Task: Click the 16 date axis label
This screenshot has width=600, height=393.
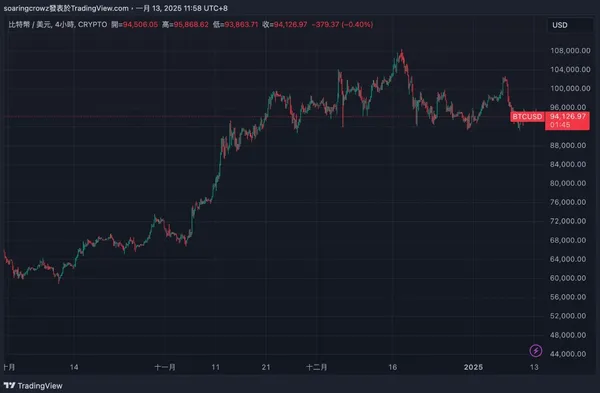Action: (x=393, y=367)
